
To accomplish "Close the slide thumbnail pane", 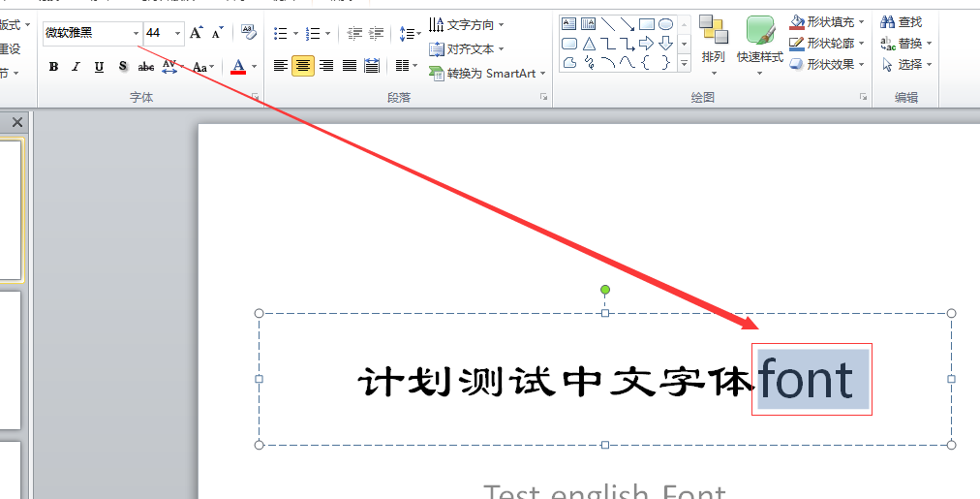I will [17, 122].
